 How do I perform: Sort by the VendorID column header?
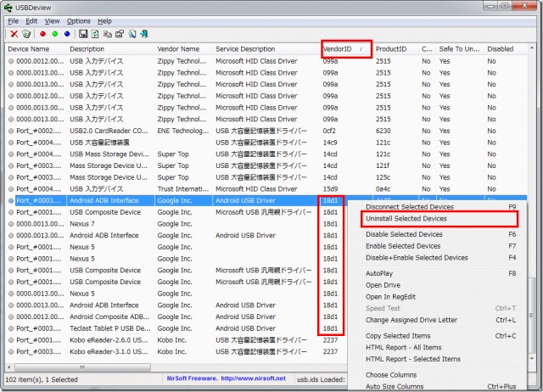pyautogui.click(x=346, y=49)
